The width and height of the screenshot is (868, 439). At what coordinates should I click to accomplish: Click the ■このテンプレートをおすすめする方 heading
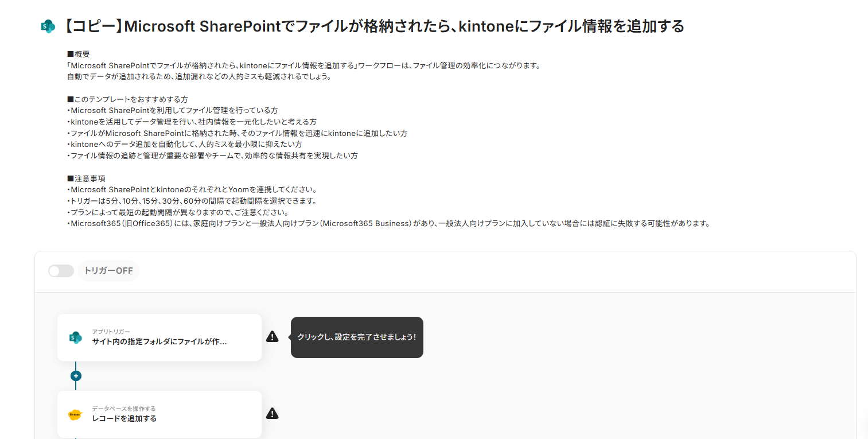tap(127, 99)
